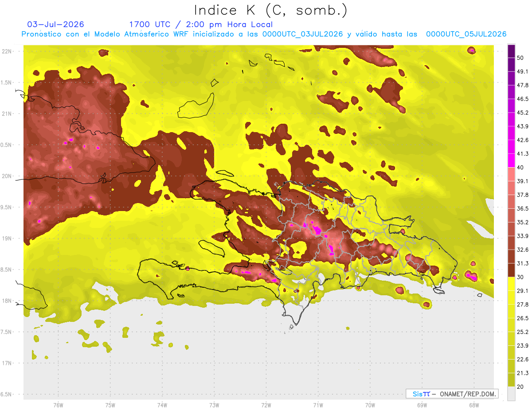Image resolution: width=532 pixels, height=411 pixels.
Task: Click legend value "49.1"
Action: pos(522,71)
